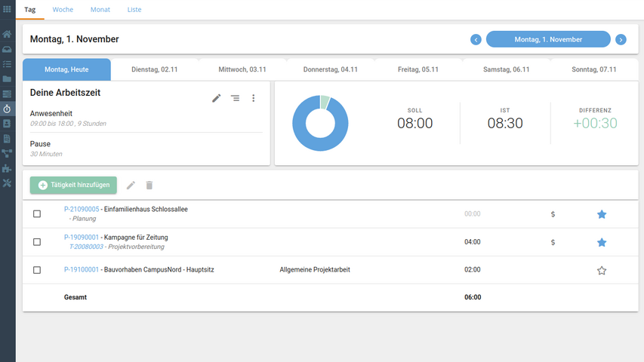Screen dimensions: 644x362
Task: Open the three-dot menu in Deine Arbeitszeit
Action: pos(254,98)
